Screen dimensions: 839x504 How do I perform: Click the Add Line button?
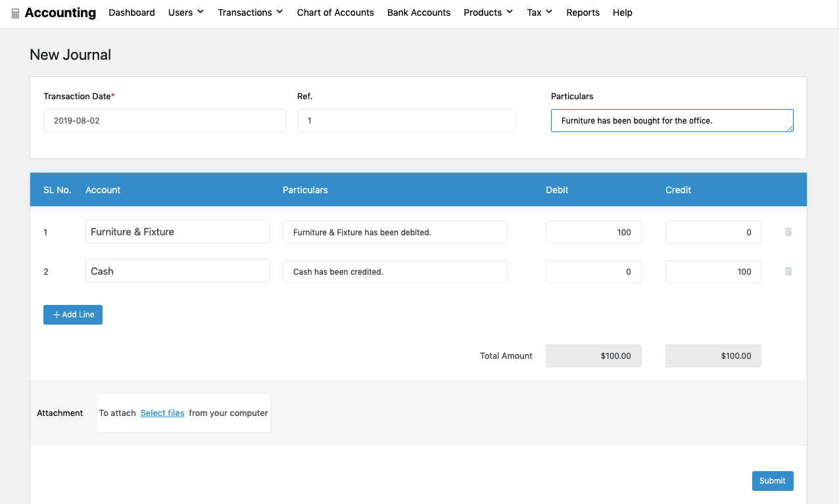click(x=72, y=315)
